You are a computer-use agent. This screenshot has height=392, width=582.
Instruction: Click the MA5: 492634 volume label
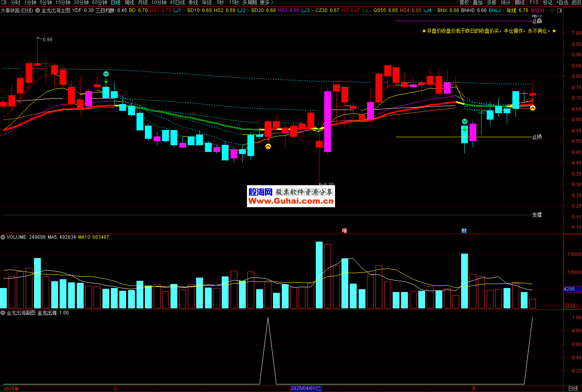click(x=62, y=237)
